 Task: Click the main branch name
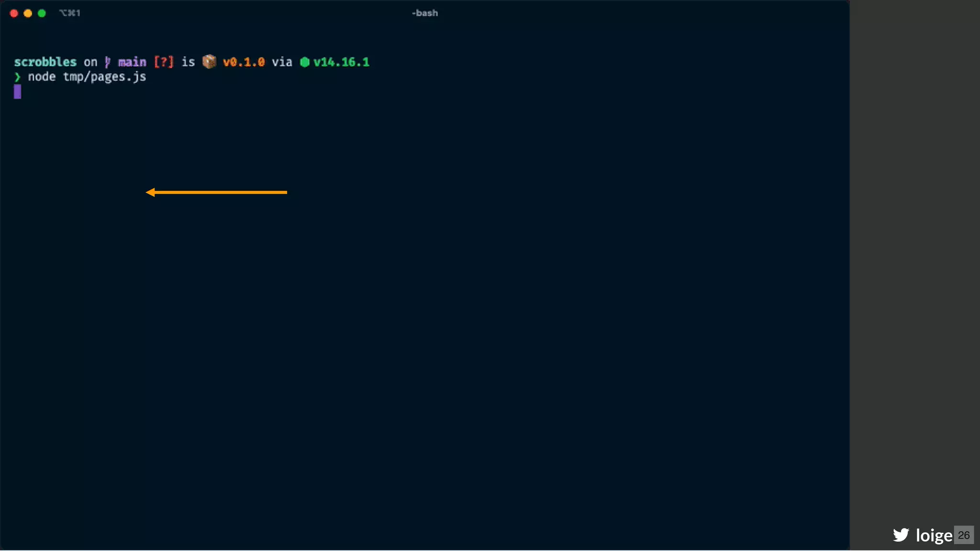pyautogui.click(x=132, y=62)
